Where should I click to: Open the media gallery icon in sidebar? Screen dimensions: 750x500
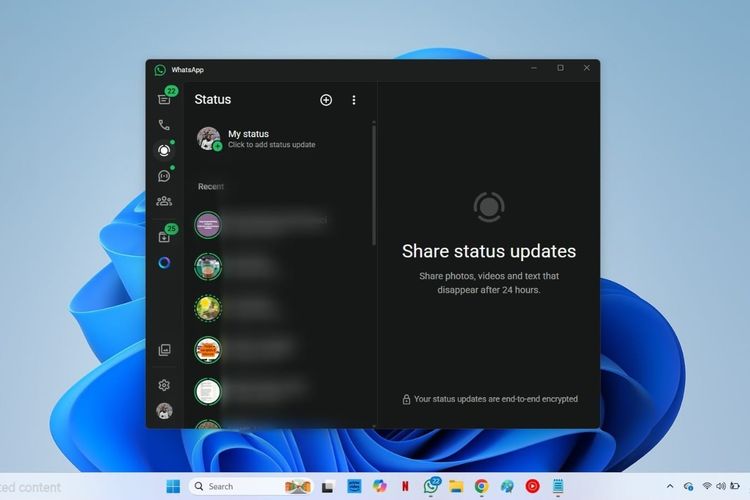[164, 350]
